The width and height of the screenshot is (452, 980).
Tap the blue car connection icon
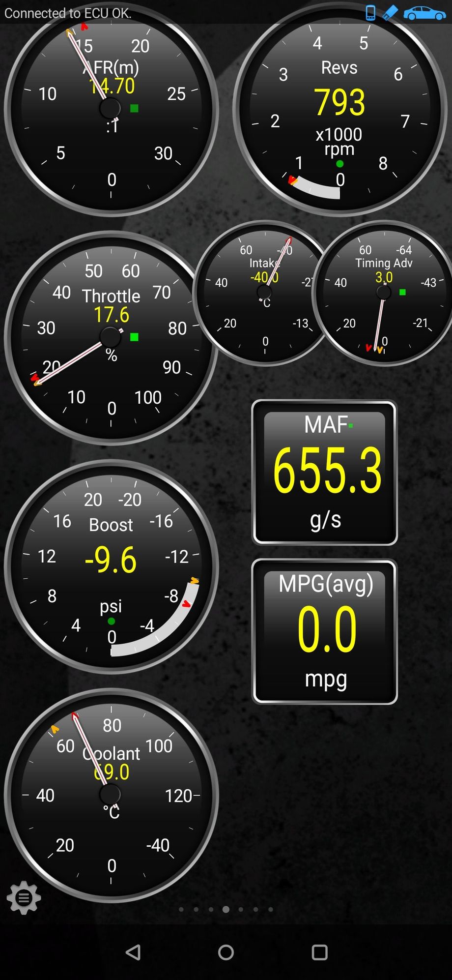click(424, 13)
